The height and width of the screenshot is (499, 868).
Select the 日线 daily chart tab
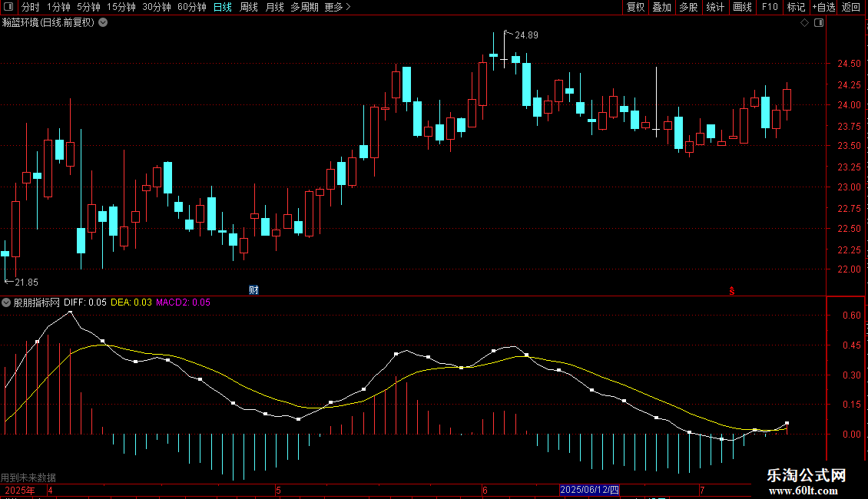tap(223, 7)
